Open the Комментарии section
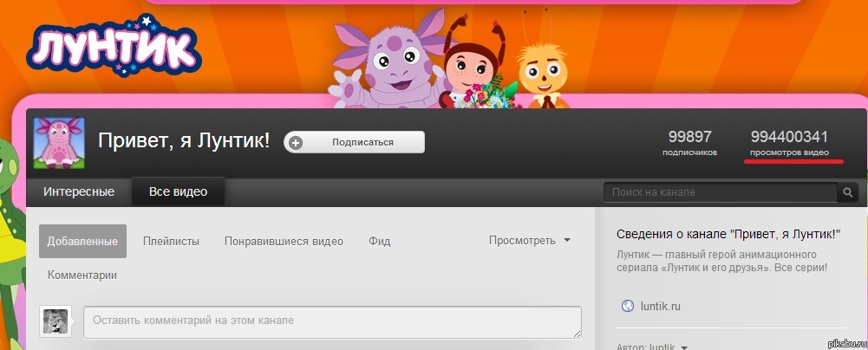This screenshot has width=868, height=350. [x=82, y=275]
